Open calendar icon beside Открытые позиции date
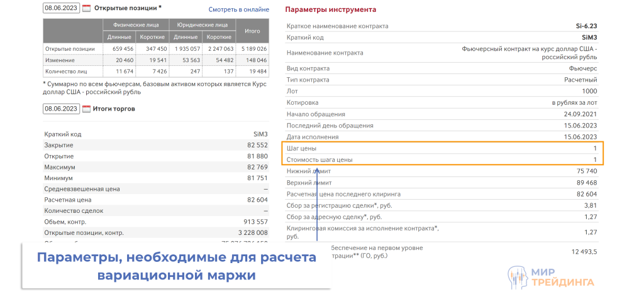The image size is (644, 297). click(x=87, y=8)
